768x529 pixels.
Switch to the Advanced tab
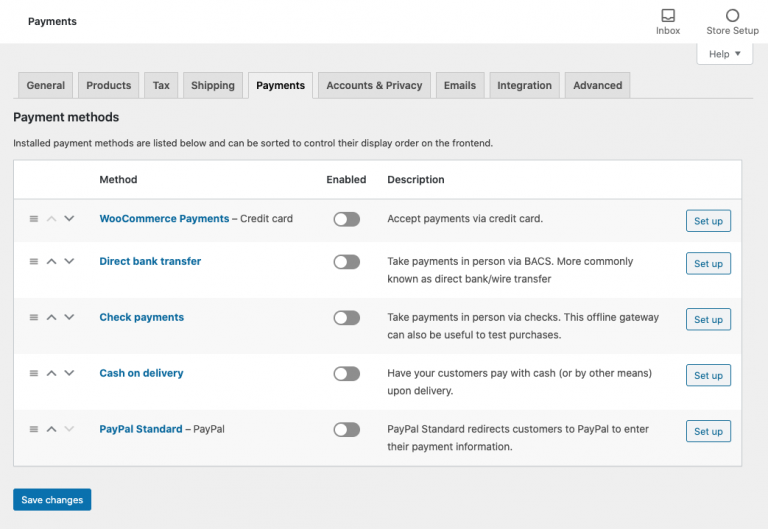pos(598,85)
